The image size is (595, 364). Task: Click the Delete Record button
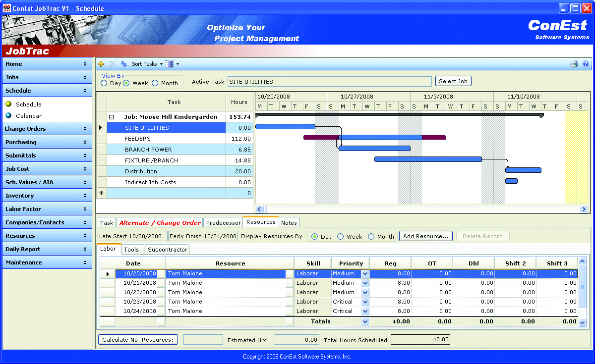click(x=482, y=236)
